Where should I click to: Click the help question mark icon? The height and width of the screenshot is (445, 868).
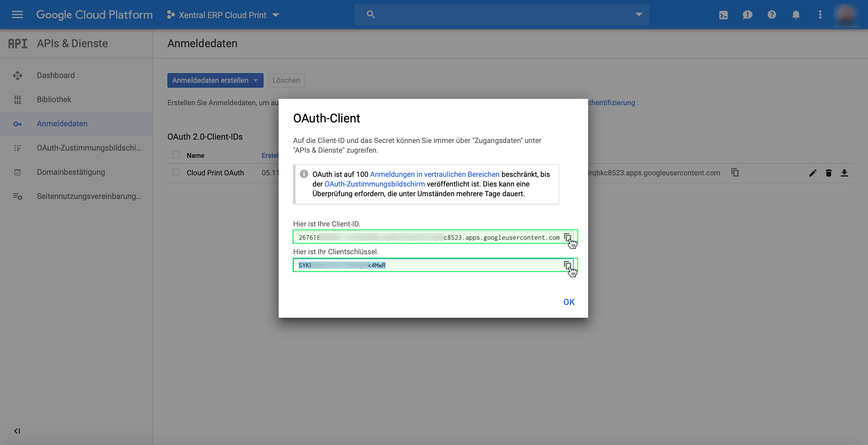point(772,15)
